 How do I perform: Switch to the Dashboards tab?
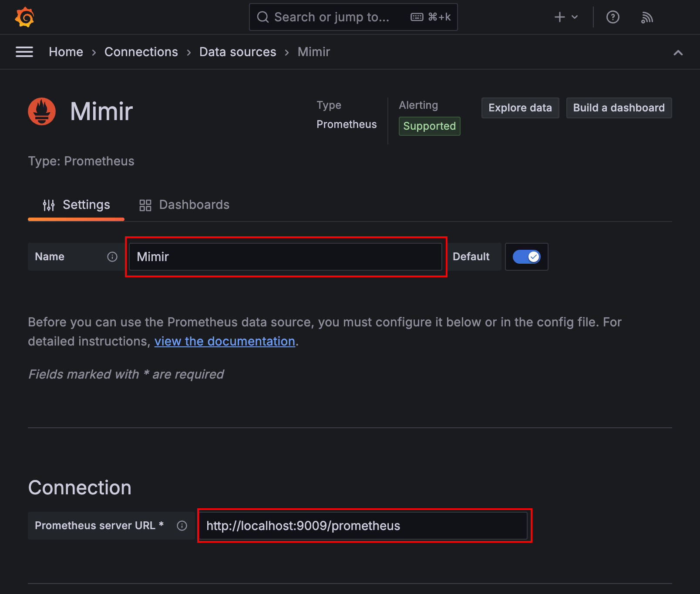pos(184,205)
